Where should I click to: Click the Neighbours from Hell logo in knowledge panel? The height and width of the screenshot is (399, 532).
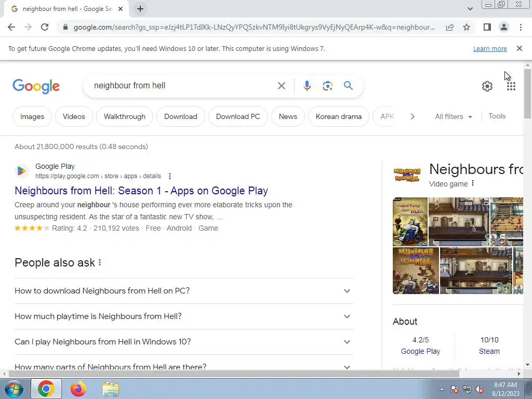coord(407,175)
